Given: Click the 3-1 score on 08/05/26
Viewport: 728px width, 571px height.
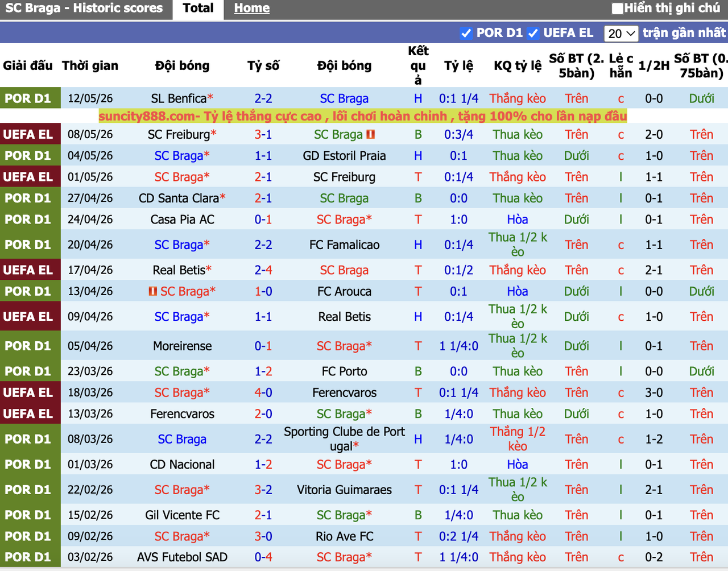Looking at the screenshot, I should 263,135.
